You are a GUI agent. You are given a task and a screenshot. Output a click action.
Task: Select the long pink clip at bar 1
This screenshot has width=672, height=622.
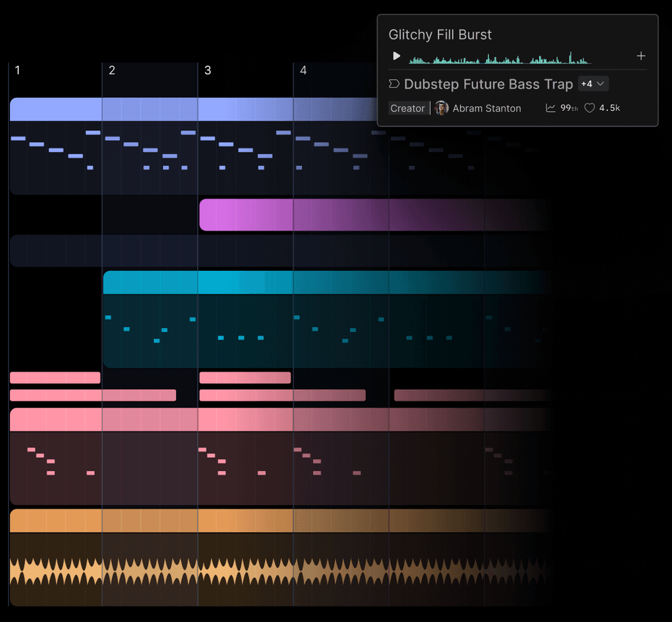coord(56,420)
